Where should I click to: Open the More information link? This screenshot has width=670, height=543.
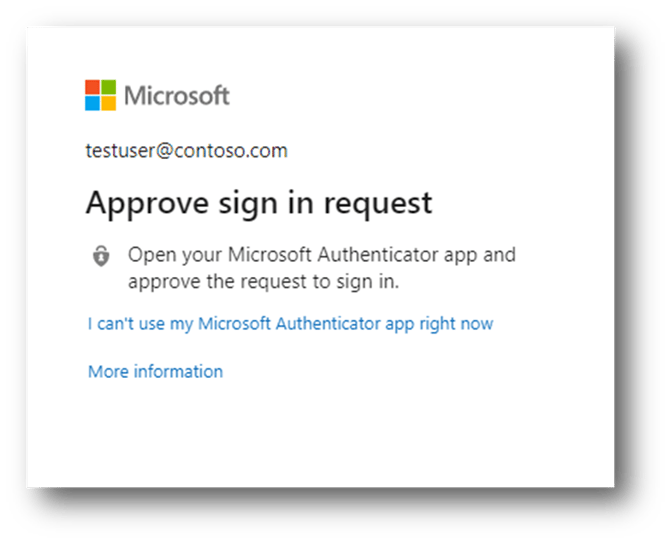coord(155,372)
